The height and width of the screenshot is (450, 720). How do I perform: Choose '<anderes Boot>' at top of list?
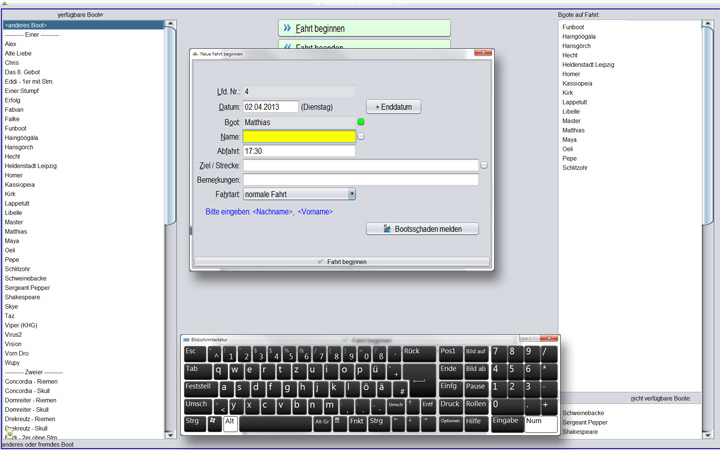click(25, 25)
